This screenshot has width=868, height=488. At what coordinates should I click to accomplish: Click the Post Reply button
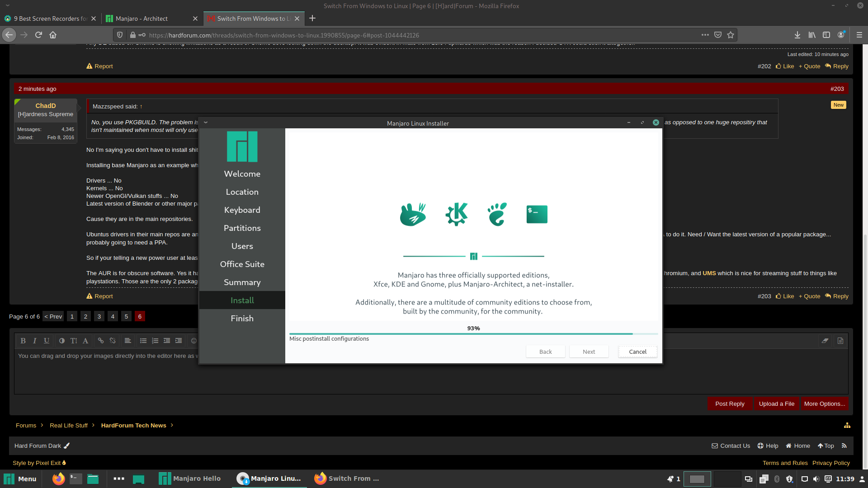[730, 404]
